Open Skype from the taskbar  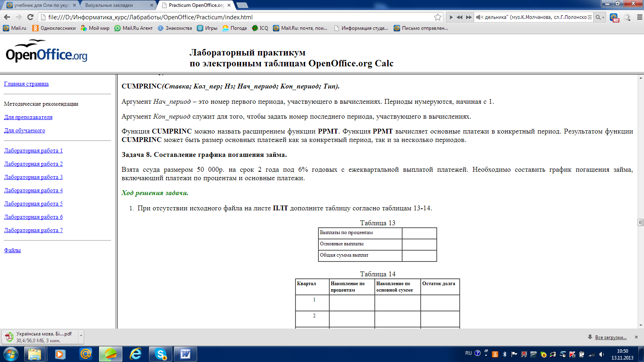click(x=161, y=354)
